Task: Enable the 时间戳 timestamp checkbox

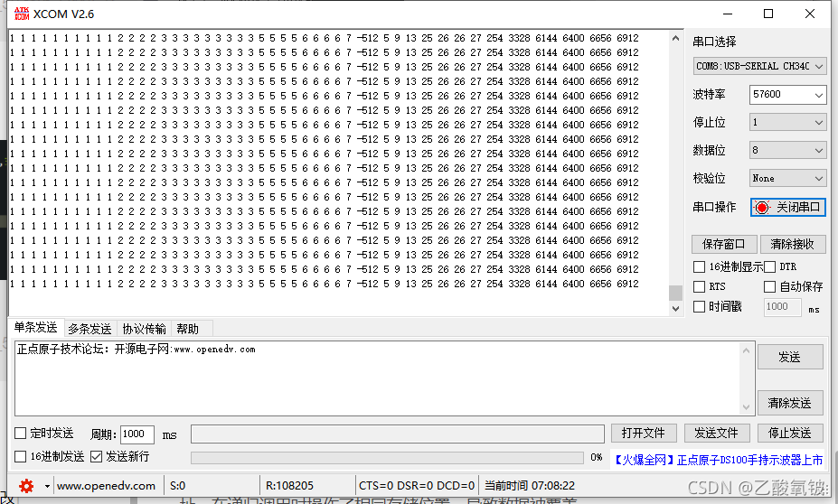Action: point(699,306)
